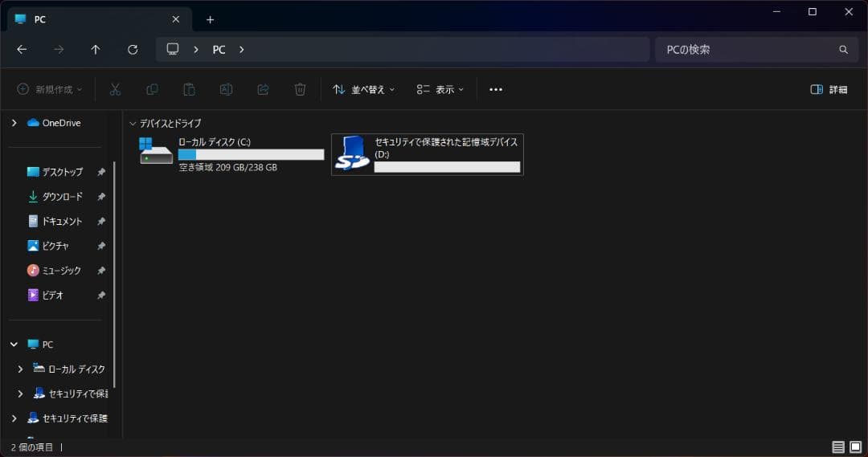The image size is (868, 457).
Task: Click the Share toolbar icon
Action: tap(263, 90)
